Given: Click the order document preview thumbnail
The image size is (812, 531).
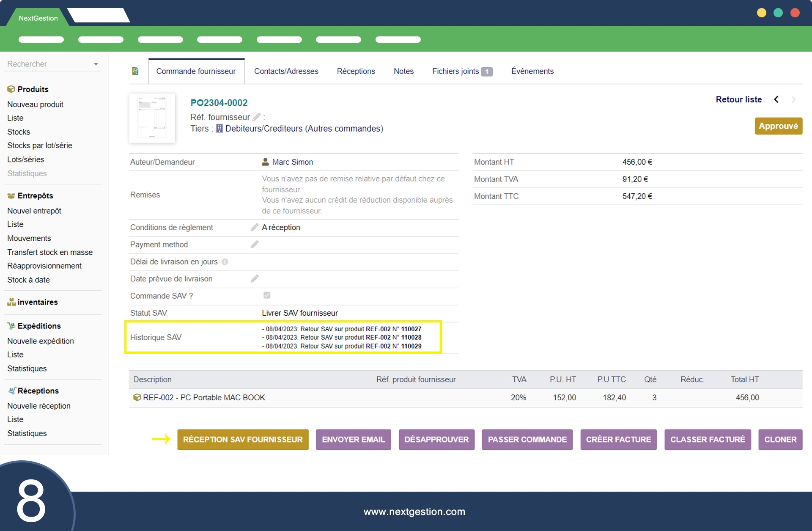Looking at the screenshot, I should click(x=152, y=118).
